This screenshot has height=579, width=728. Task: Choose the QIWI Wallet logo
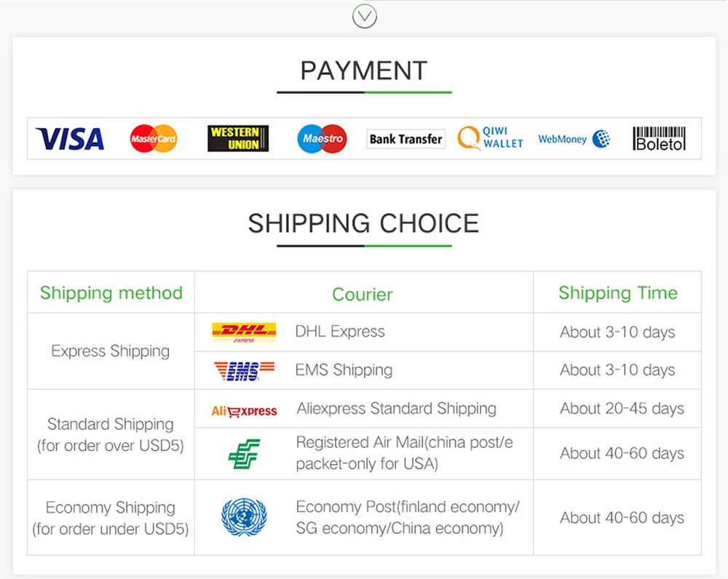[x=490, y=137]
